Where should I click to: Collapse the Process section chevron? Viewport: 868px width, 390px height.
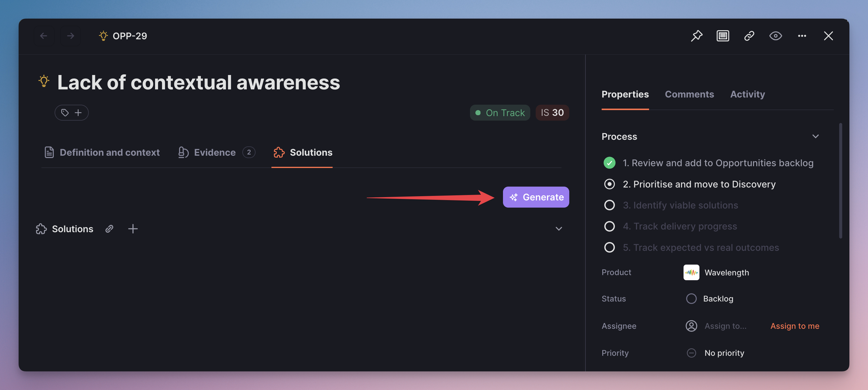pyautogui.click(x=815, y=136)
